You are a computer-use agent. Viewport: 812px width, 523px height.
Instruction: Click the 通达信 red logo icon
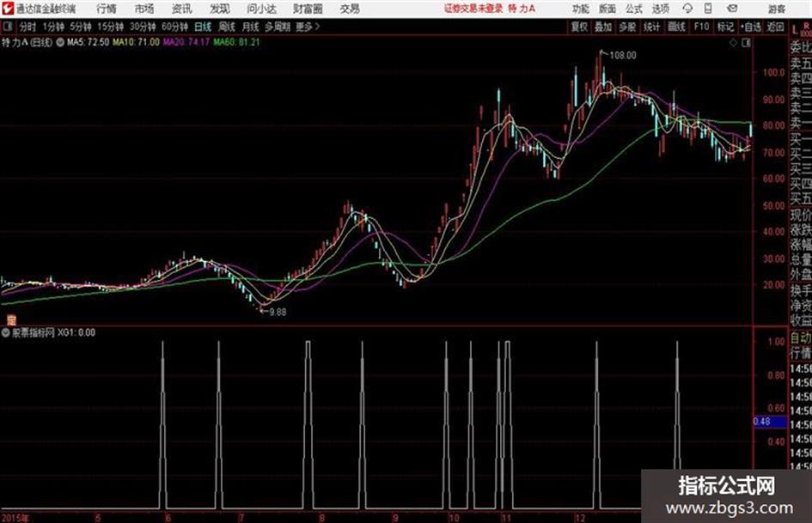click(x=8, y=8)
